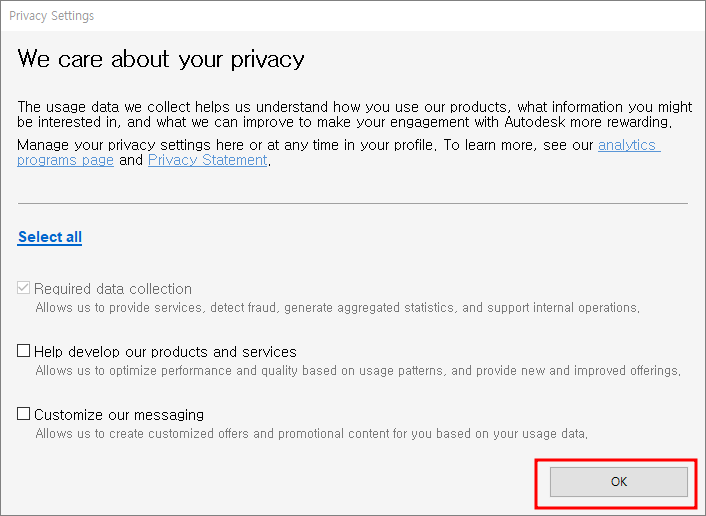
Task: Confirm privacy settings with the OK button
Action: (619, 482)
